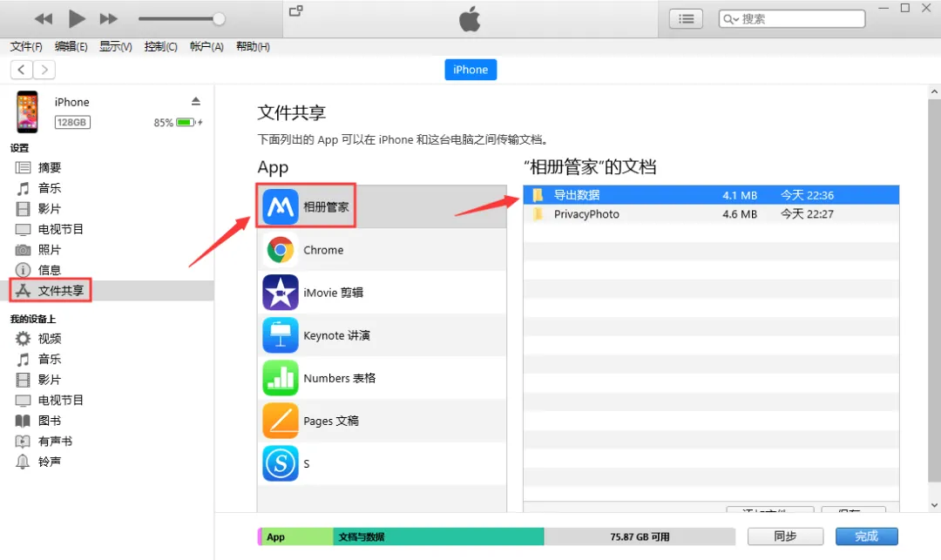Select Pages 文稿 app

coord(330,421)
